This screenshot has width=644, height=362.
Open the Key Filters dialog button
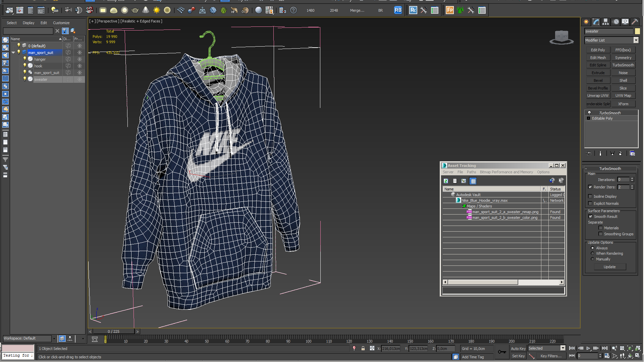(x=551, y=356)
